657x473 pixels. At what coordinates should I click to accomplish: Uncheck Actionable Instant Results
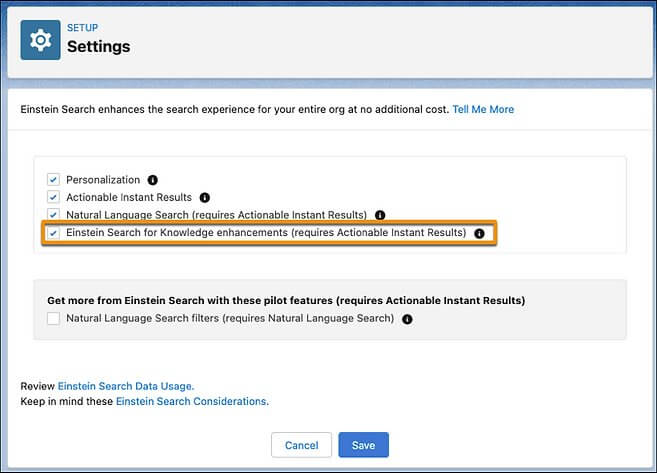54,198
